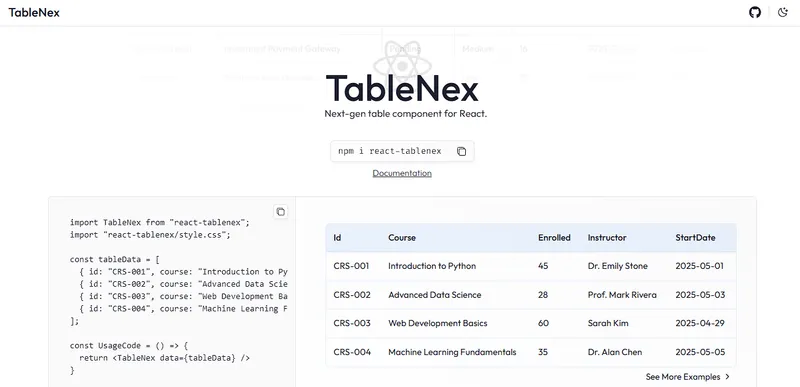800x387 pixels.
Task: Click the Instructor column header
Action: click(x=607, y=238)
